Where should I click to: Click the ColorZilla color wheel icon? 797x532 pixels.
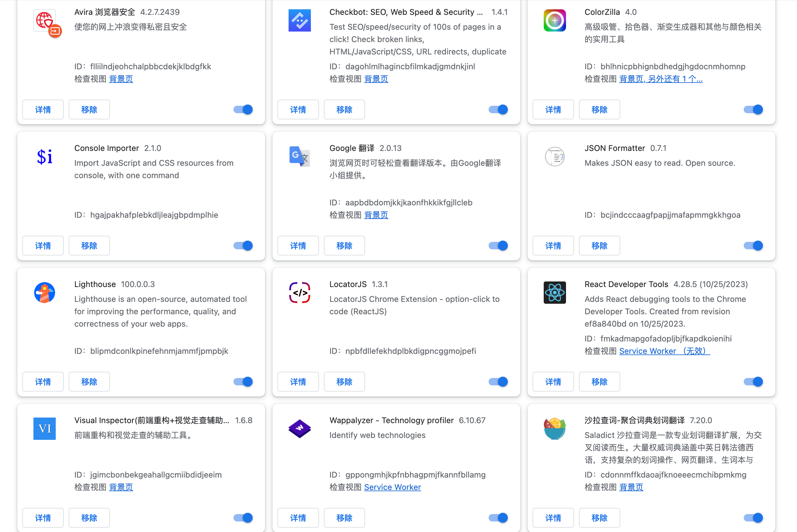pos(555,20)
